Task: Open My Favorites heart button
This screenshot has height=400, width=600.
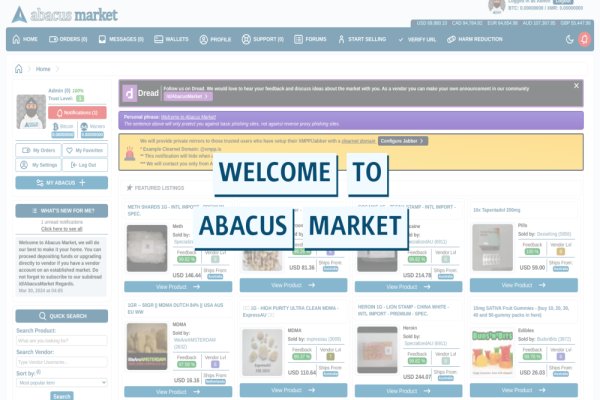Action: point(85,150)
